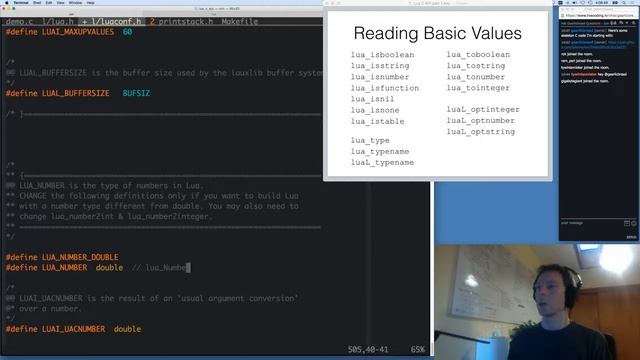Click 'luaL_typename' on the slide
Screen dimensions: 640x360
tap(382, 162)
